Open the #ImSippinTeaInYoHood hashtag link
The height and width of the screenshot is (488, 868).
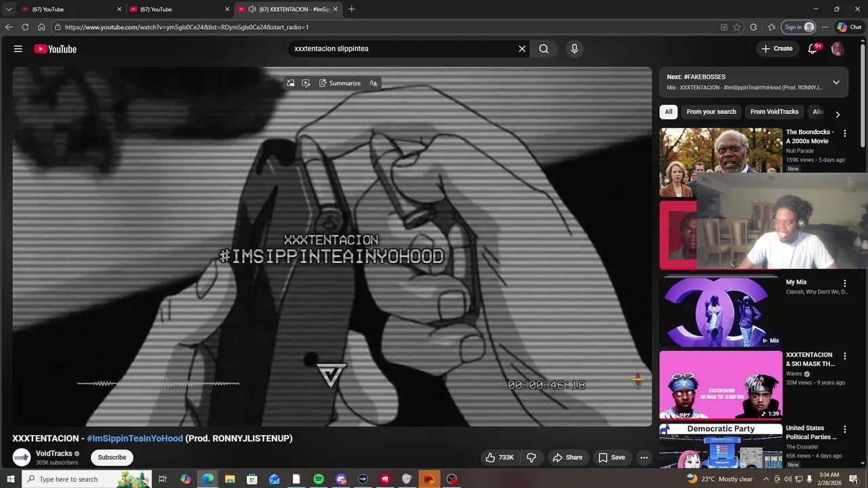(135, 439)
